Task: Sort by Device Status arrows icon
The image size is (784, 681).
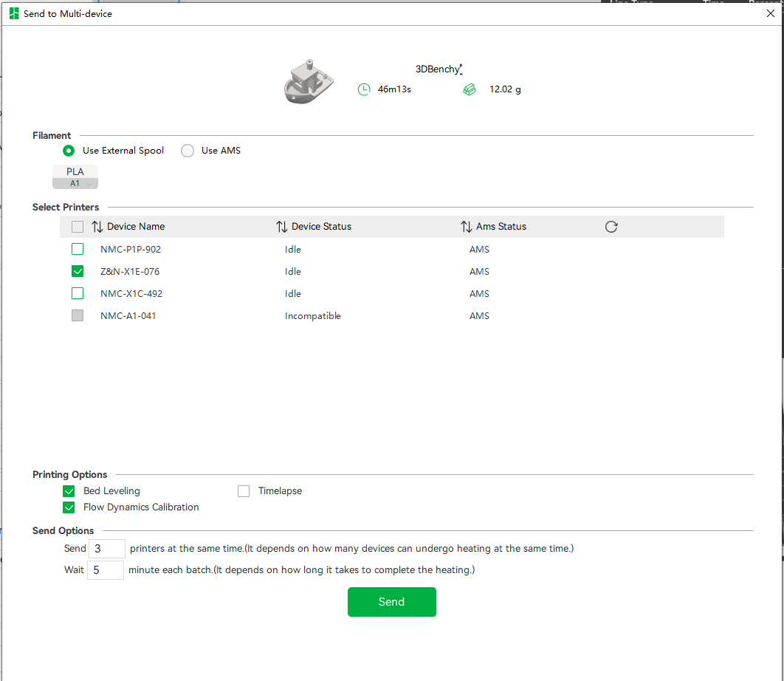Action: pyautogui.click(x=281, y=227)
